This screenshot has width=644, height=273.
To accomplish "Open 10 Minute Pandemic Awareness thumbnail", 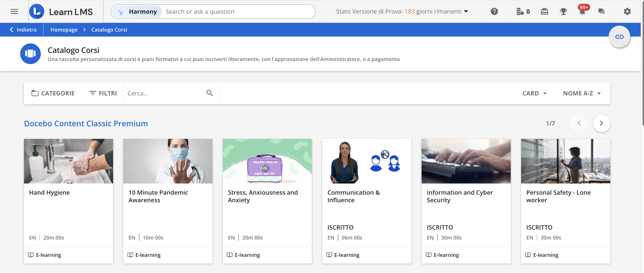I will [168, 161].
